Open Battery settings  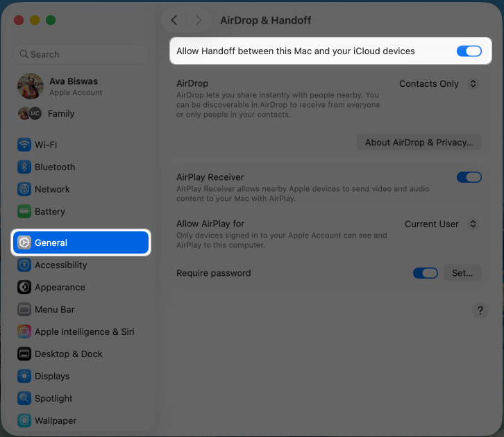point(81,211)
